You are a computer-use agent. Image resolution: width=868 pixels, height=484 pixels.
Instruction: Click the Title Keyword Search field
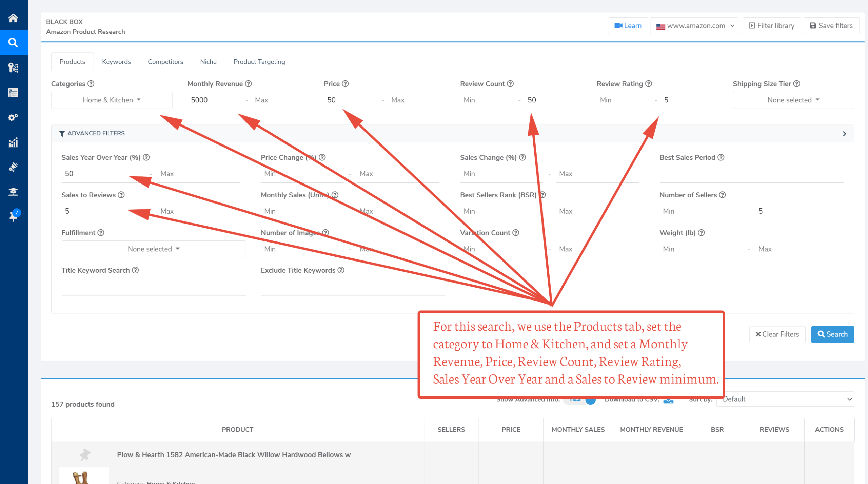point(154,288)
